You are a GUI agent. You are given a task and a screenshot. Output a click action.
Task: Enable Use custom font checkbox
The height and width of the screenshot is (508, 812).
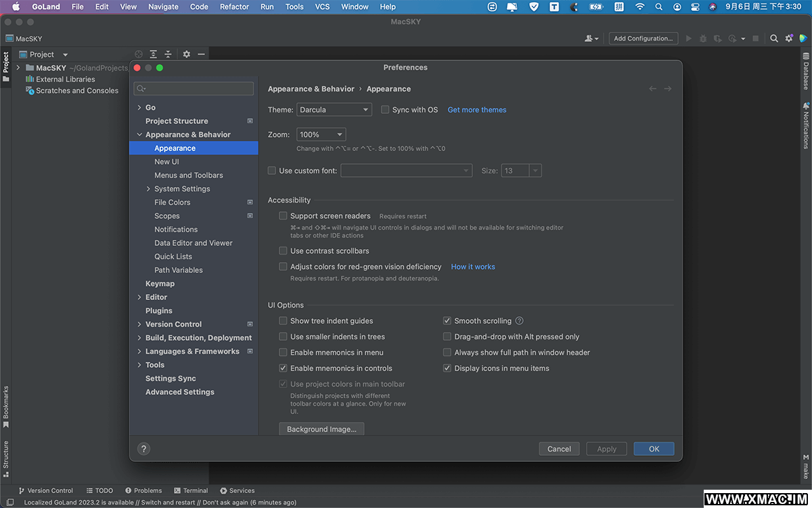coord(272,171)
